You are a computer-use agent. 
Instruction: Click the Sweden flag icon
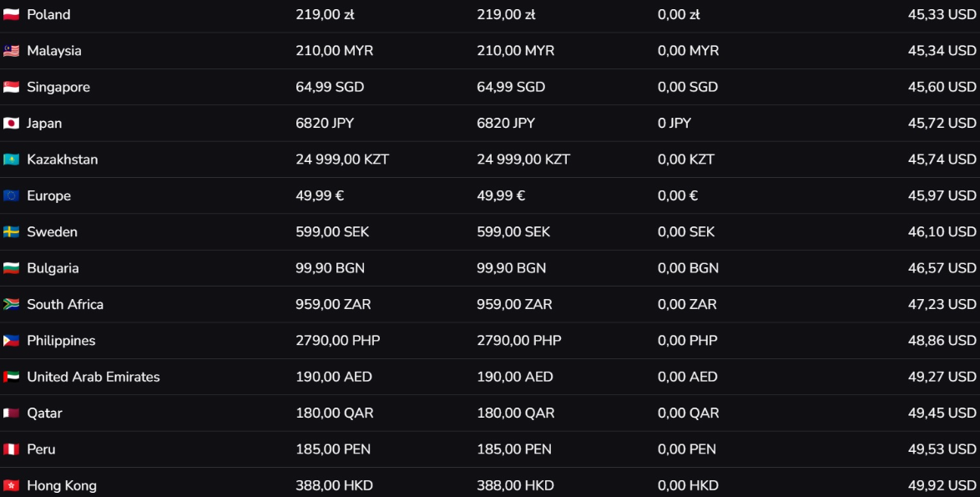[x=11, y=232]
